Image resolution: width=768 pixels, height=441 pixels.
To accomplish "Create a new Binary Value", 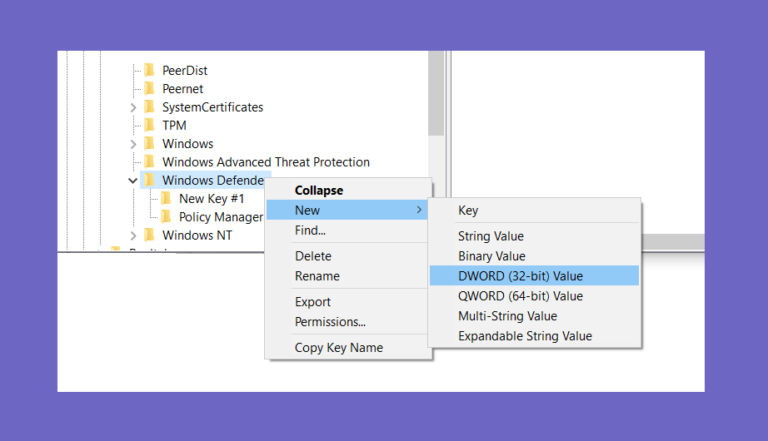I will [534, 256].
